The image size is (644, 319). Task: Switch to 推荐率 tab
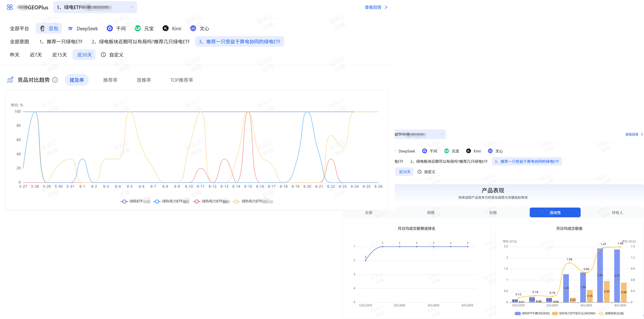110,80
